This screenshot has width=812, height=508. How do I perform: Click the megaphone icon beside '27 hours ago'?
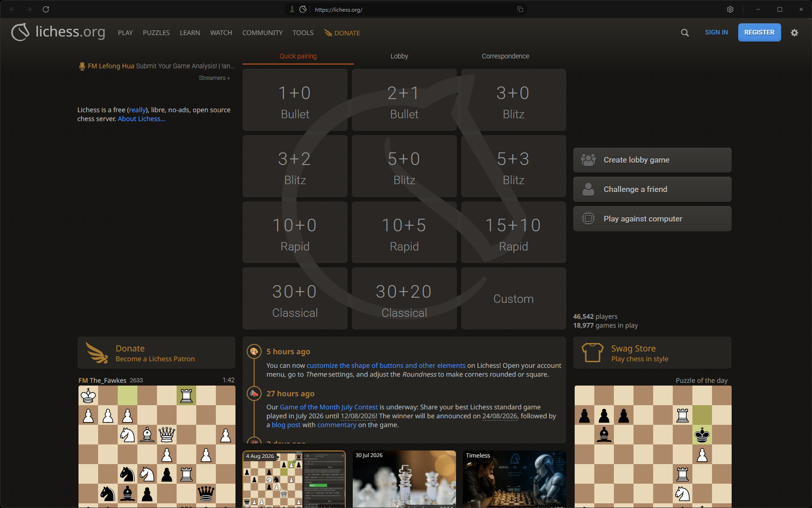[254, 394]
